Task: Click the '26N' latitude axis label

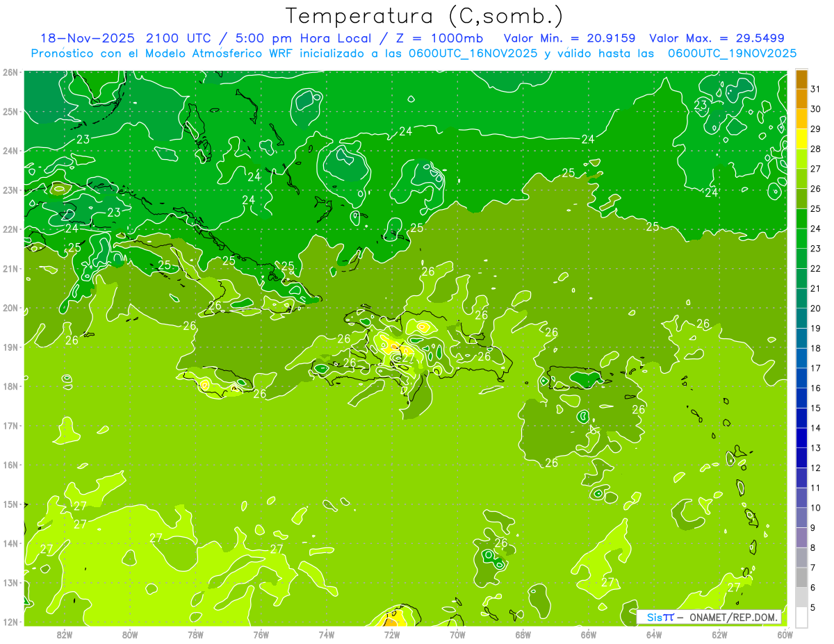Action: (x=10, y=72)
